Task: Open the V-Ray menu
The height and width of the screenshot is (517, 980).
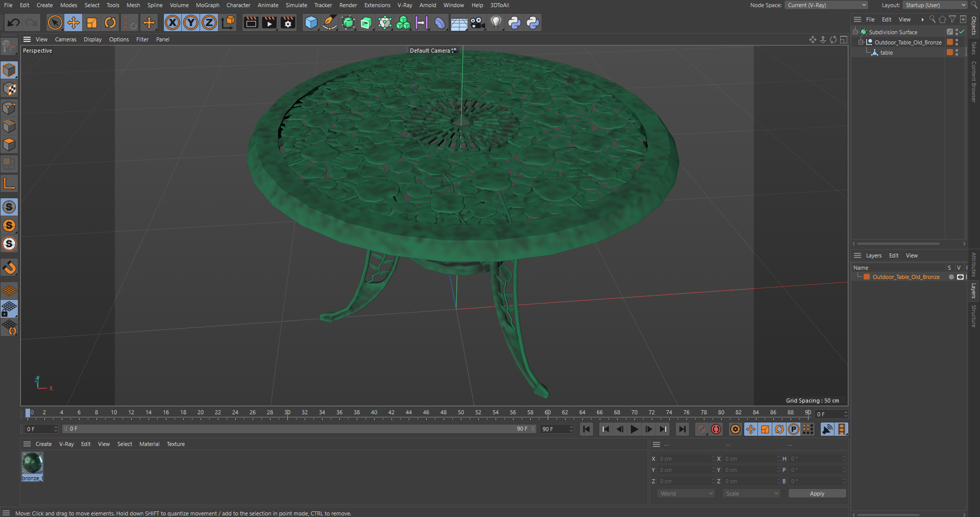Action: pos(405,5)
